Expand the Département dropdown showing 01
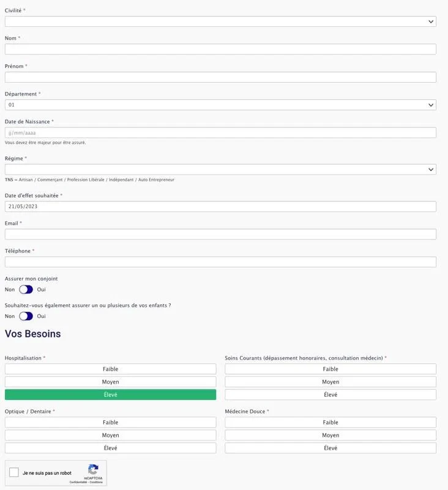The width and height of the screenshot is (448, 490). [x=220, y=105]
